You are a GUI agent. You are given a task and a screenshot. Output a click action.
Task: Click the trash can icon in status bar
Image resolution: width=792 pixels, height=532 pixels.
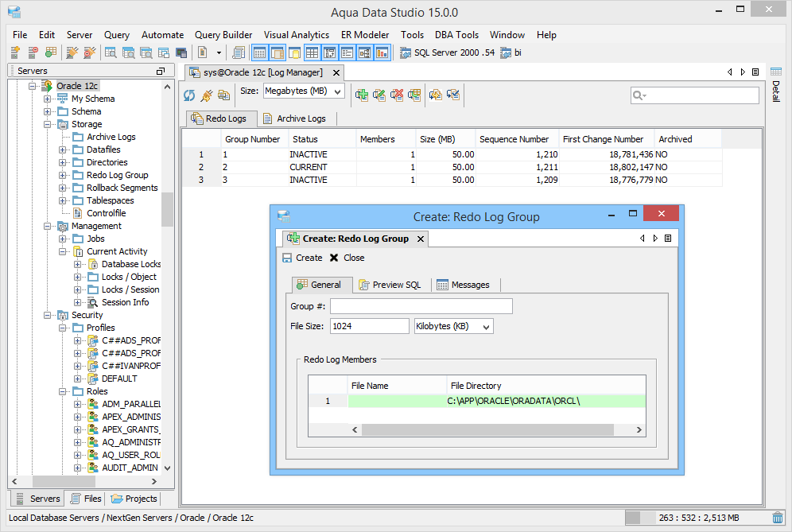tap(778, 518)
